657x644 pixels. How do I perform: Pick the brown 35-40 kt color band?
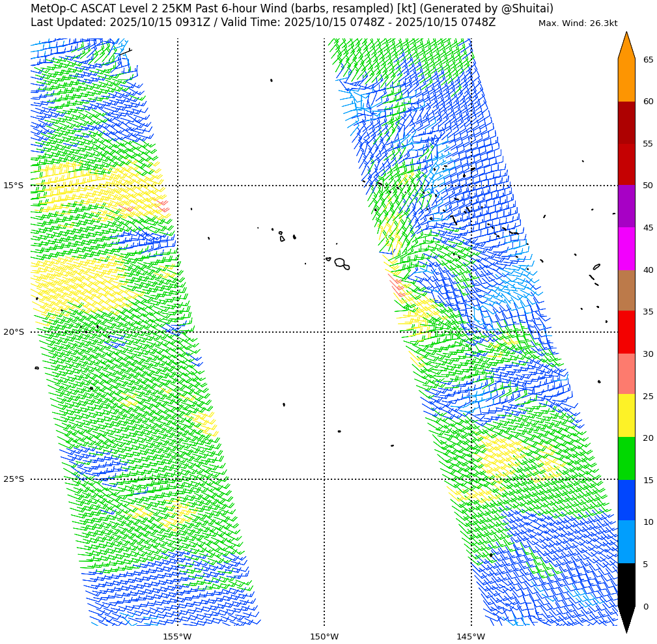(x=626, y=290)
